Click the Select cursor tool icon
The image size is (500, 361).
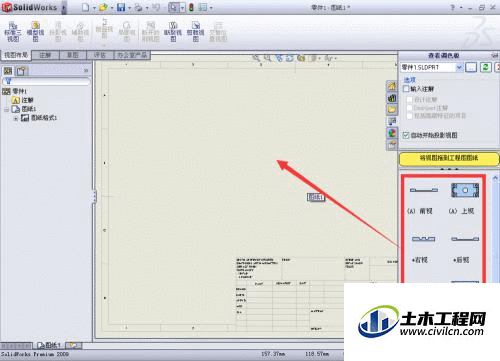pyautogui.click(x=174, y=7)
